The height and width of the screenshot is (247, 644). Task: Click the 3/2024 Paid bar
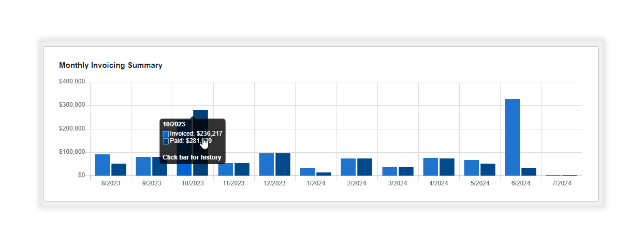406,171
